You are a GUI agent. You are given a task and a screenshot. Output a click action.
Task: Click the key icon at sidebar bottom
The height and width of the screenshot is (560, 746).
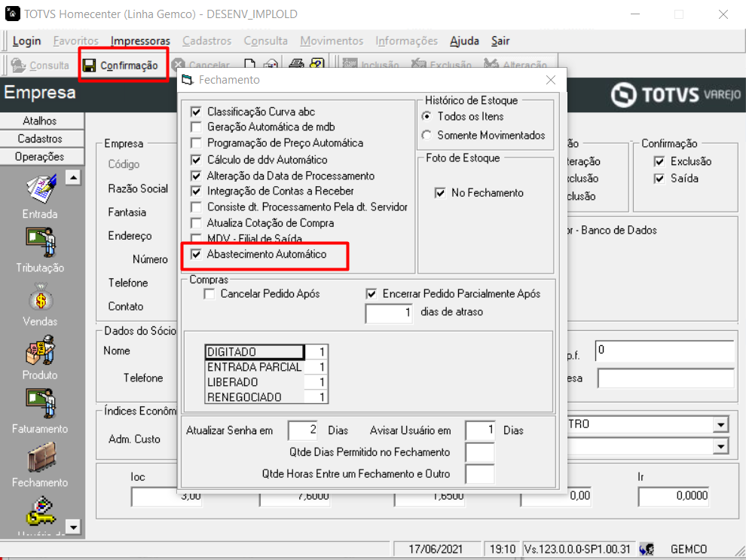tap(41, 511)
